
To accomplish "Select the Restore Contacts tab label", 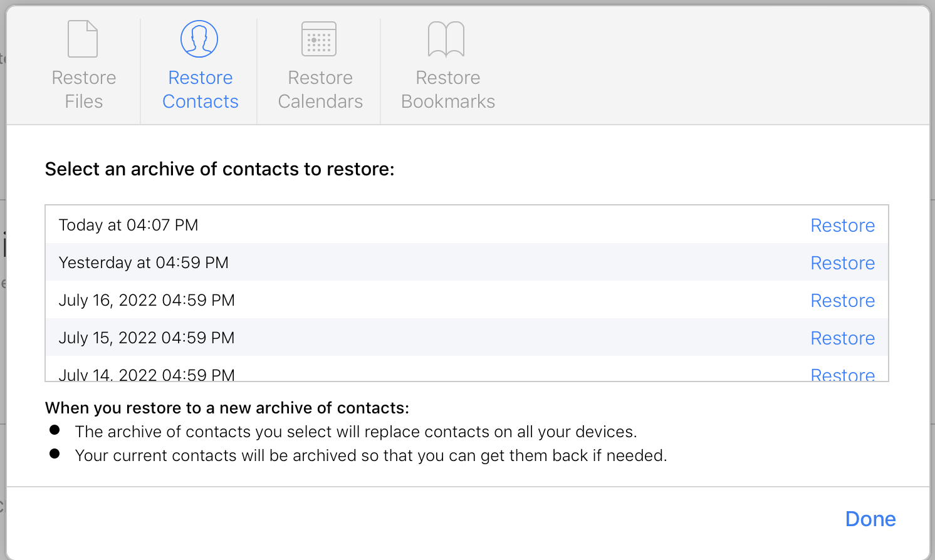I will pyautogui.click(x=201, y=90).
